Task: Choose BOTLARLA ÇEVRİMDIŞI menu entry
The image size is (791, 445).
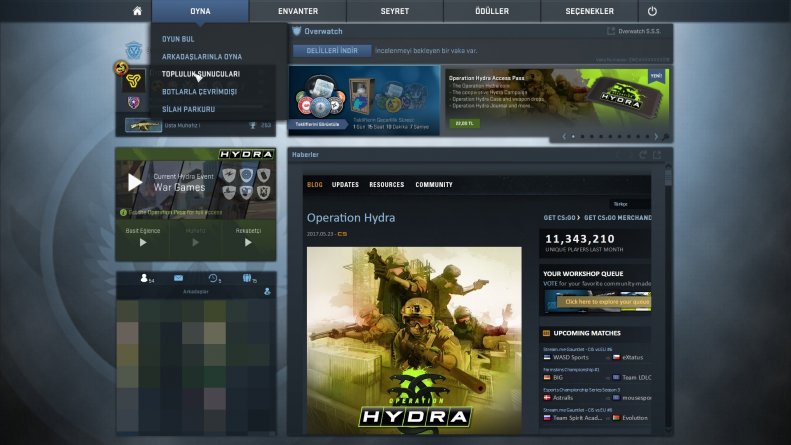Action: point(199,92)
